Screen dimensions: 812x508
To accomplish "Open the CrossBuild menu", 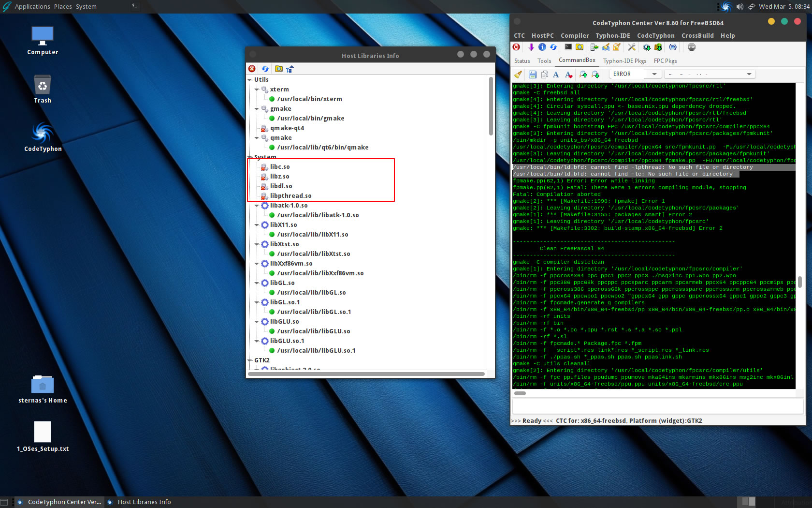I will (697, 36).
